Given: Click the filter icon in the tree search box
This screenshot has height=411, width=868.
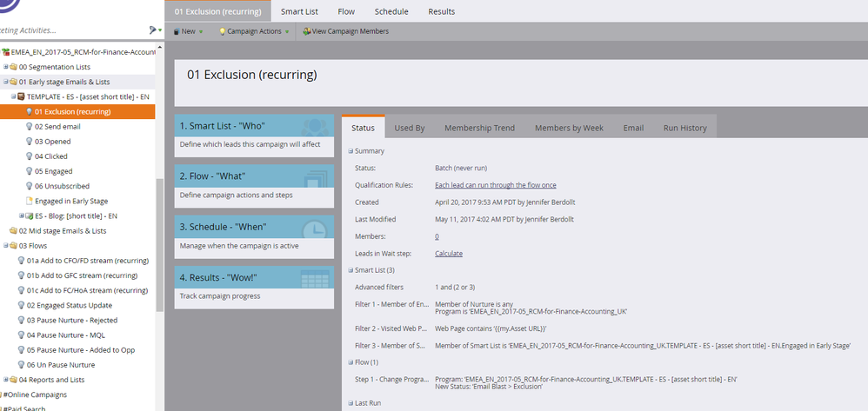Looking at the screenshot, I should click(x=153, y=30).
